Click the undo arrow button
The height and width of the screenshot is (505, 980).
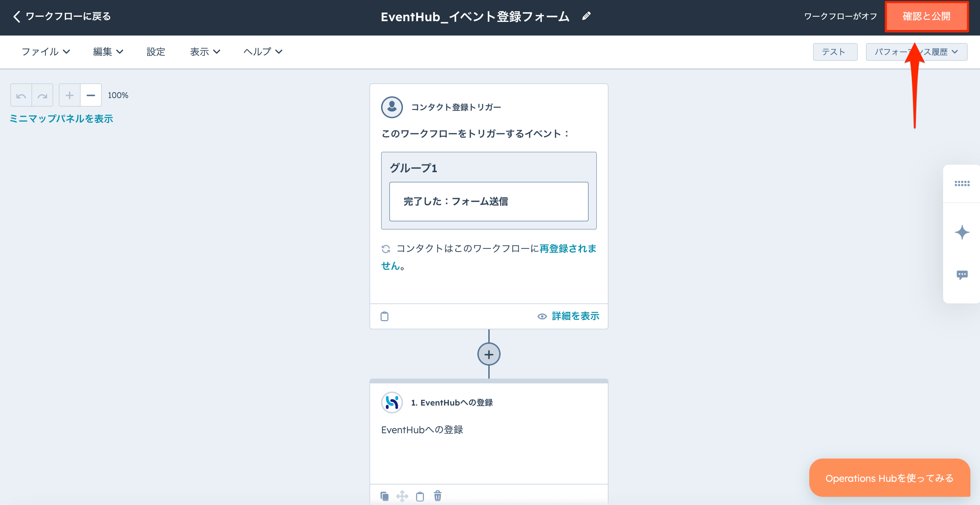(x=21, y=95)
